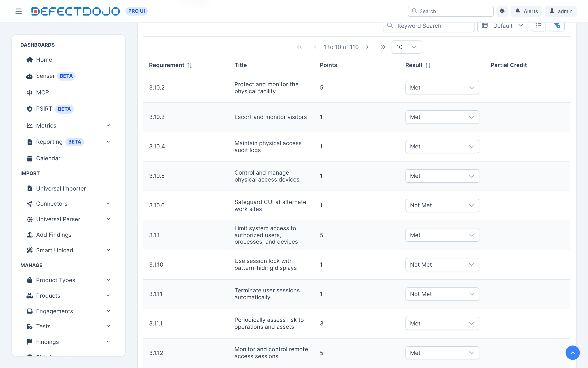
Task: Open rows-per-page dropdown showing 10
Action: tap(406, 47)
